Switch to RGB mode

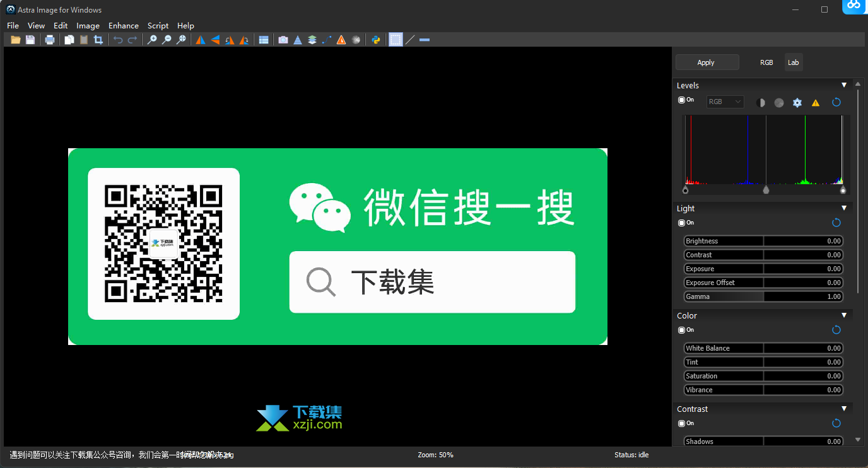[766, 62]
